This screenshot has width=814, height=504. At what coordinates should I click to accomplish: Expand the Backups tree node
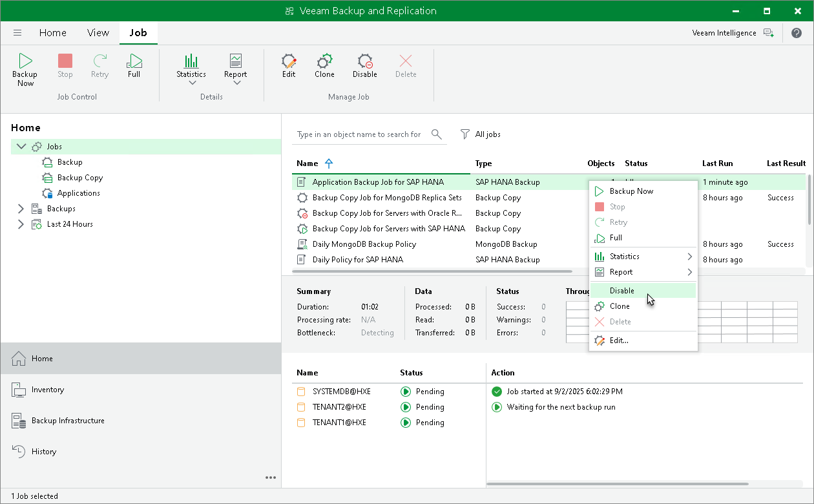(x=19, y=208)
